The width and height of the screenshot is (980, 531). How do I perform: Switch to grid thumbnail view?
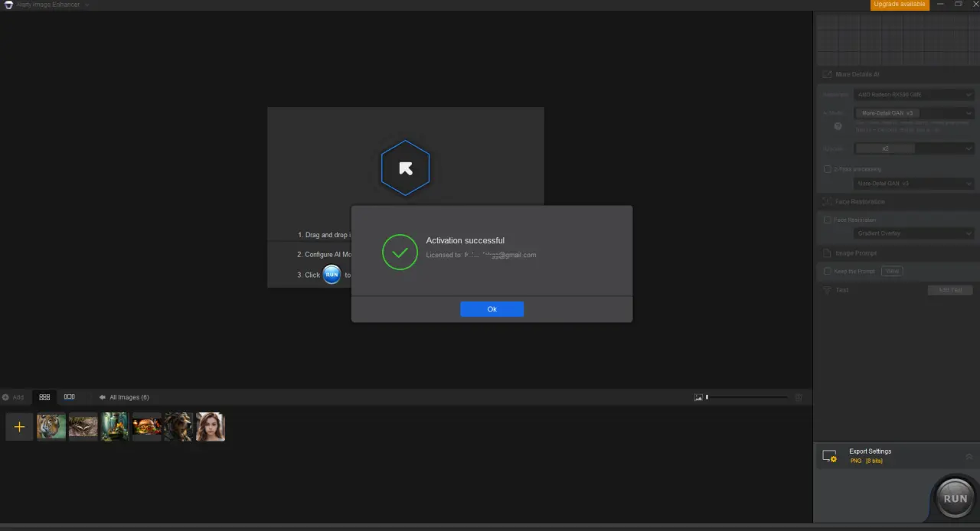(x=44, y=397)
